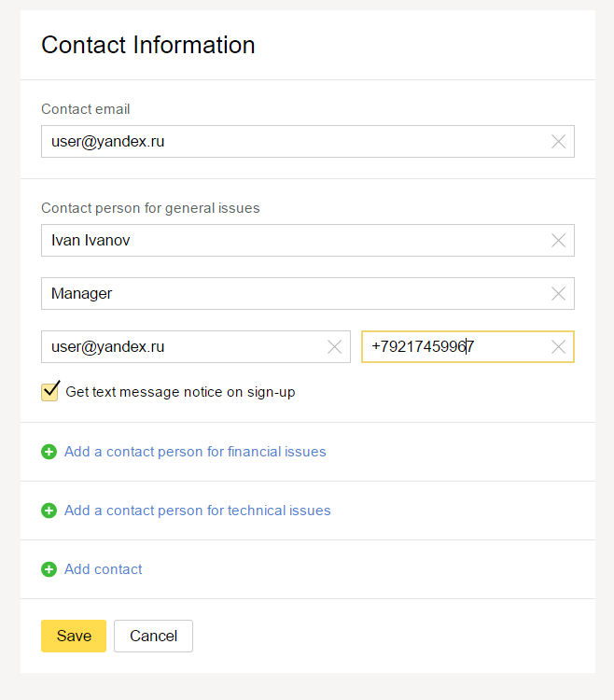Click green plus icon for financial issues contact
The height and width of the screenshot is (700, 614).
[49, 452]
